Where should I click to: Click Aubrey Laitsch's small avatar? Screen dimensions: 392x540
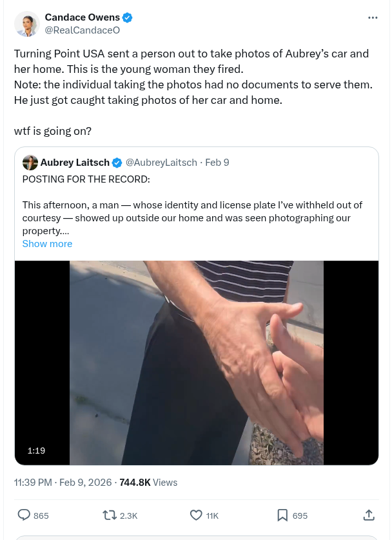click(x=30, y=163)
